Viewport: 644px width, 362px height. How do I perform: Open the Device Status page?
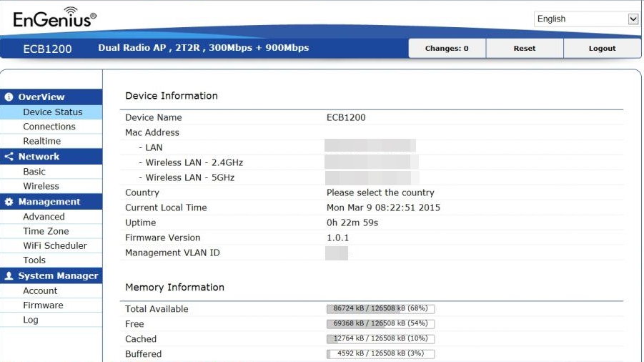pos(52,112)
